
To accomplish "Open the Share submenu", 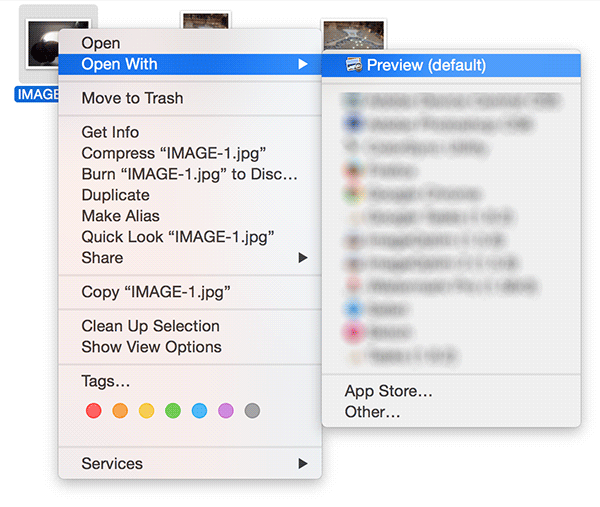I will pyautogui.click(x=190, y=258).
